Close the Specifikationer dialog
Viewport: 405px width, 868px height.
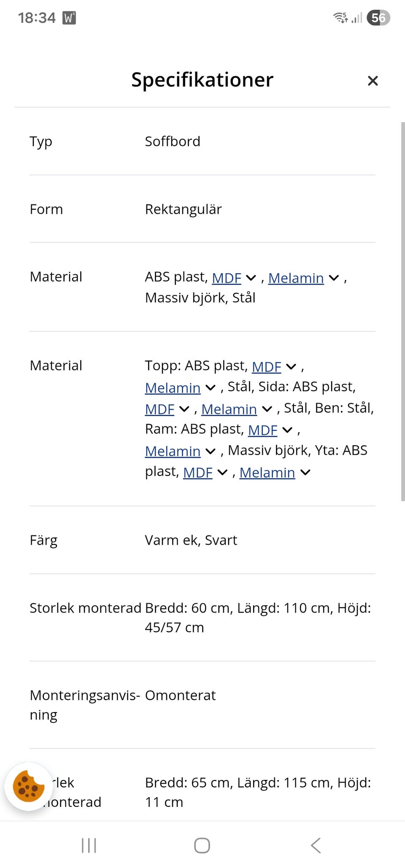click(373, 81)
